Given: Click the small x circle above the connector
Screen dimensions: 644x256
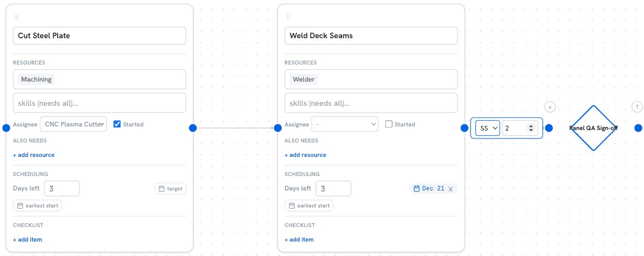Looking at the screenshot, I should click(x=550, y=107).
